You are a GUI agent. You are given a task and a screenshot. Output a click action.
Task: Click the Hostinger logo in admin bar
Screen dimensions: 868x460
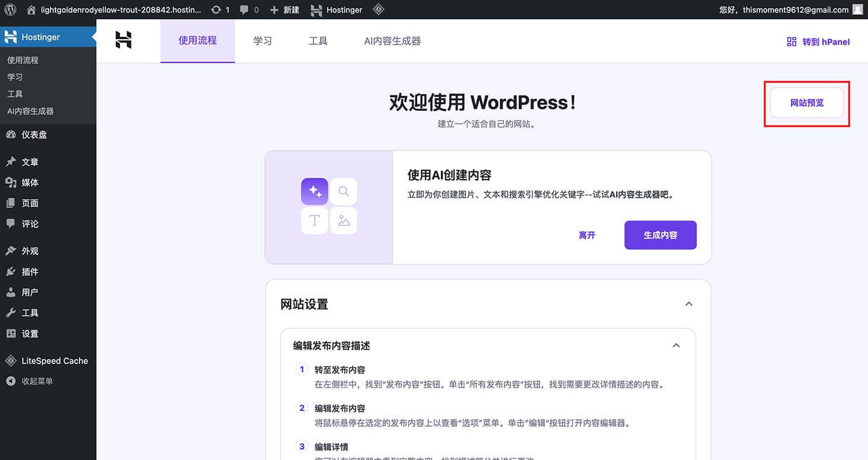pyautogui.click(x=316, y=10)
